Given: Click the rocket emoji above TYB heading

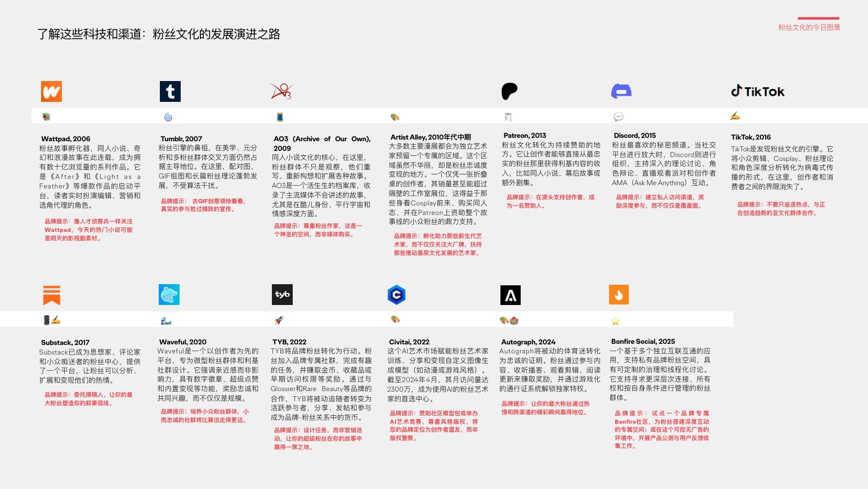Looking at the screenshot, I should [x=279, y=320].
